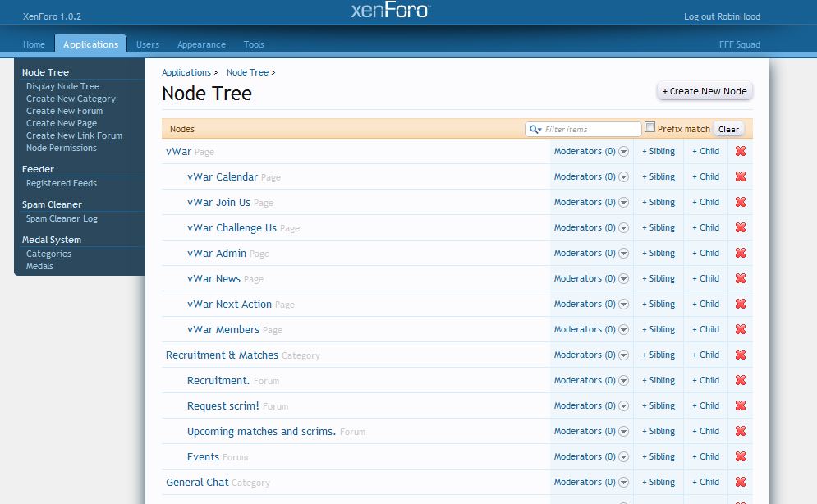The width and height of the screenshot is (817, 504).
Task: Open Display Node Tree in sidebar
Action: tap(62, 86)
